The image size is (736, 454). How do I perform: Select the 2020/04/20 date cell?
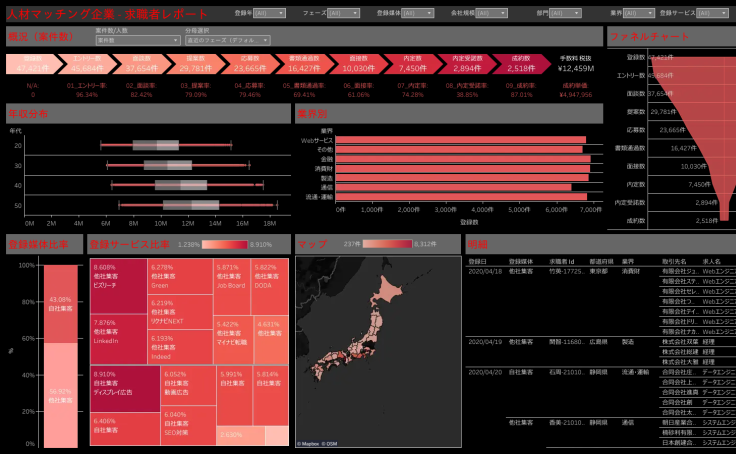coord(485,372)
